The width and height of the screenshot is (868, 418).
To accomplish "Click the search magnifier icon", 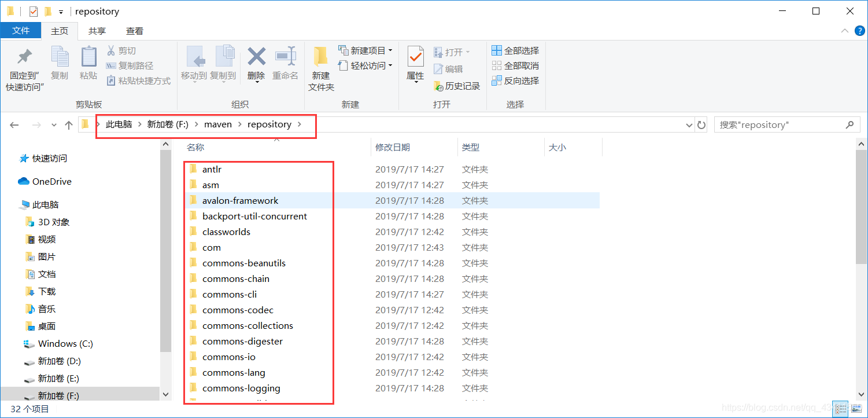I will point(849,124).
